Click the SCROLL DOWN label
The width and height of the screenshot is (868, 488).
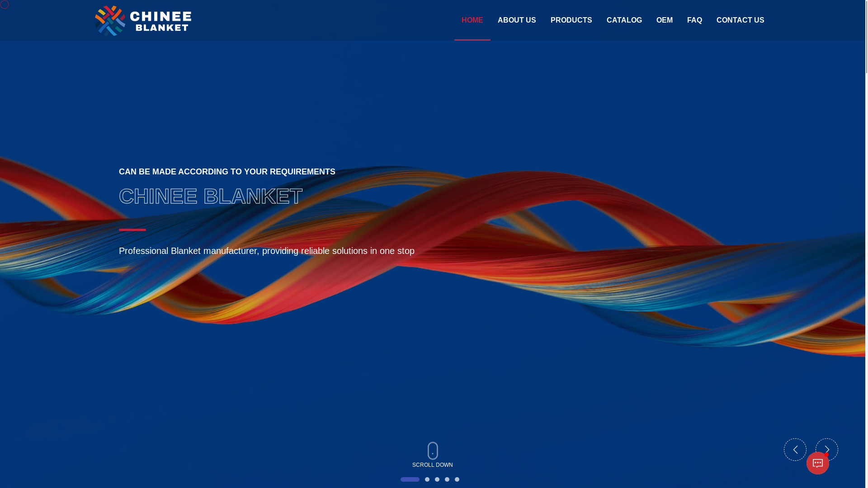(433, 465)
